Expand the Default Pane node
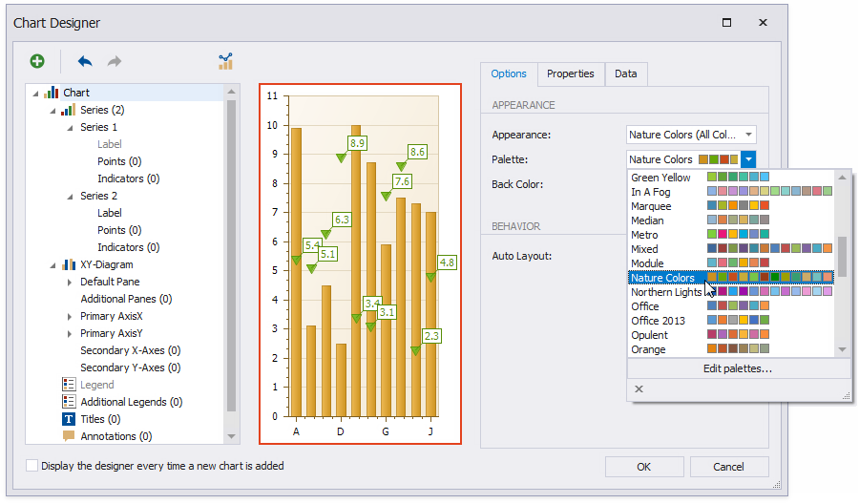The image size is (859, 504). [x=70, y=283]
